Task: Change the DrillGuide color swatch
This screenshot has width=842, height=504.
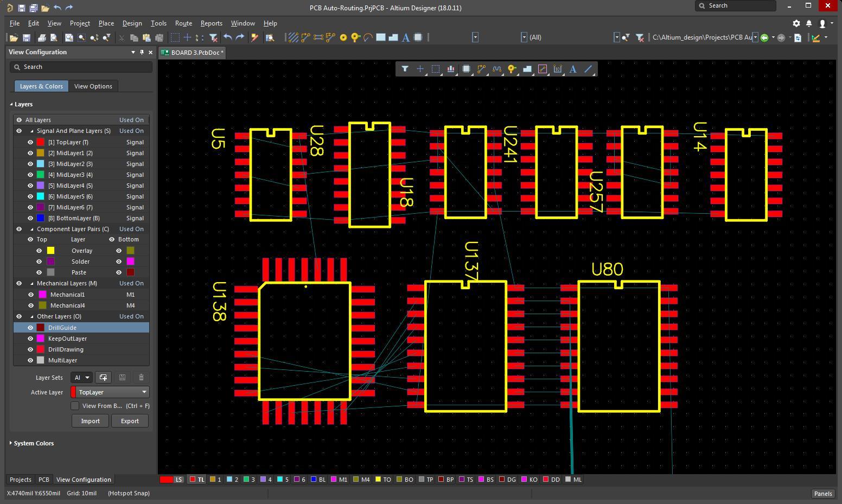Action: [40, 328]
